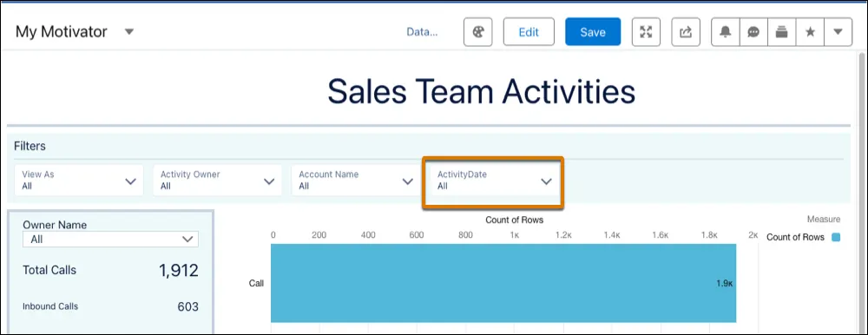
Task: Save the dashboard
Action: (x=593, y=32)
